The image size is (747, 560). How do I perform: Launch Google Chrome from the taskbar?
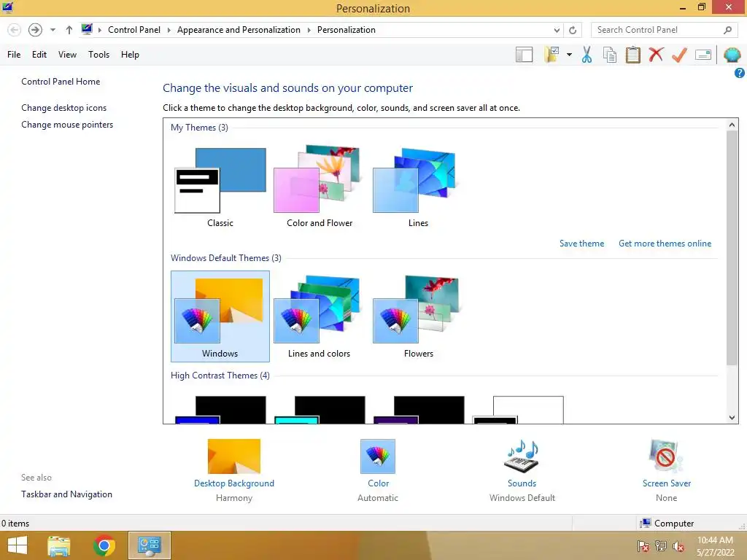point(104,545)
